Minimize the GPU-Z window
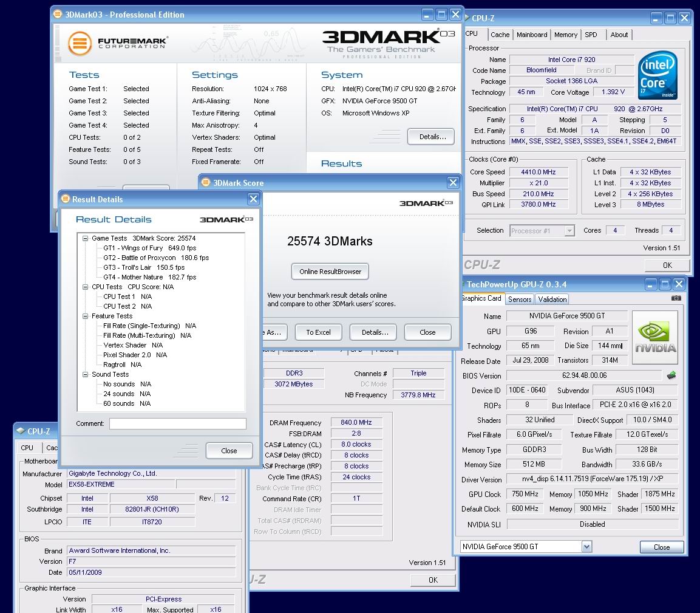700x613 pixels. (x=650, y=284)
